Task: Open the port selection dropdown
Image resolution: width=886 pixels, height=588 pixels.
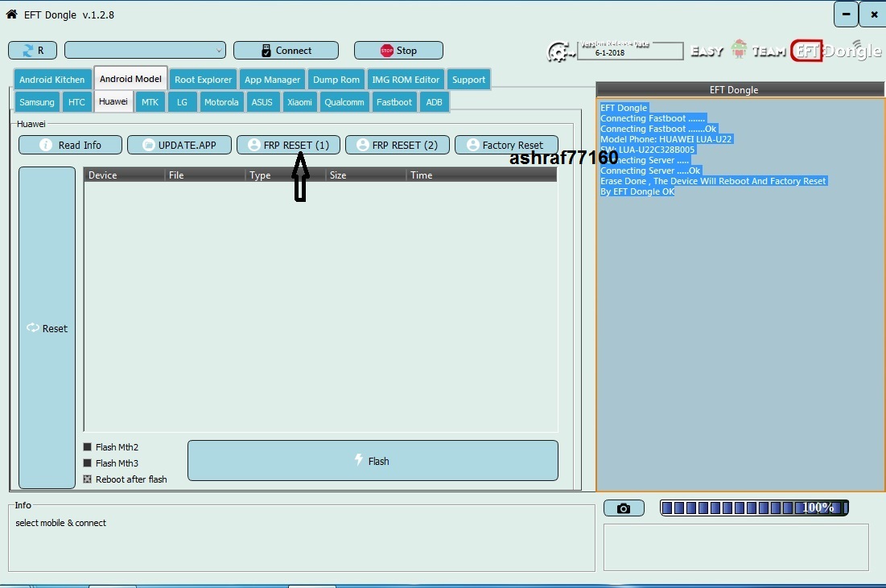Action: coord(145,50)
